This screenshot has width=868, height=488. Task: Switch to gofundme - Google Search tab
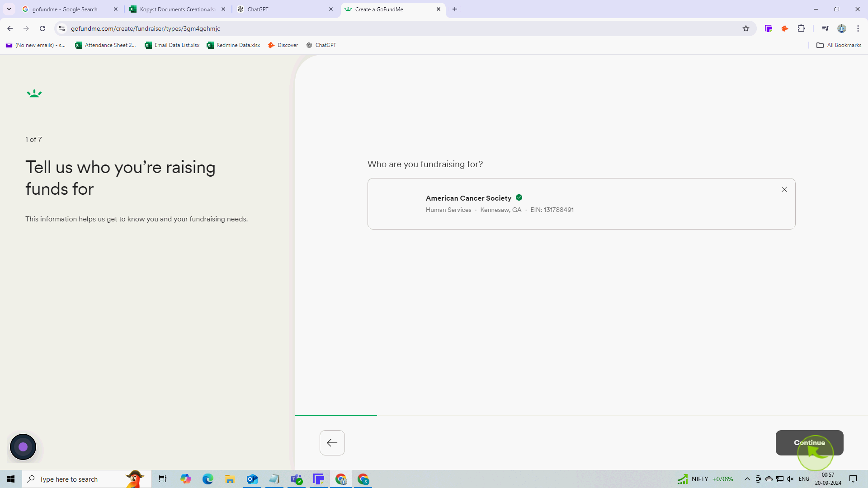65,9
